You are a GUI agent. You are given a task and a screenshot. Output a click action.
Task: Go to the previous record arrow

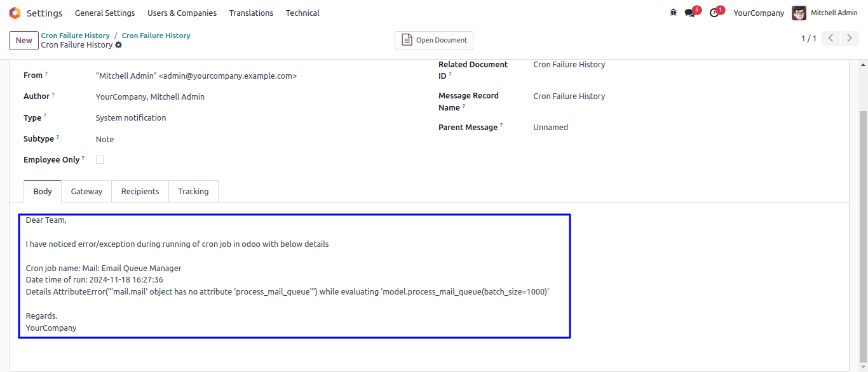tap(831, 39)
